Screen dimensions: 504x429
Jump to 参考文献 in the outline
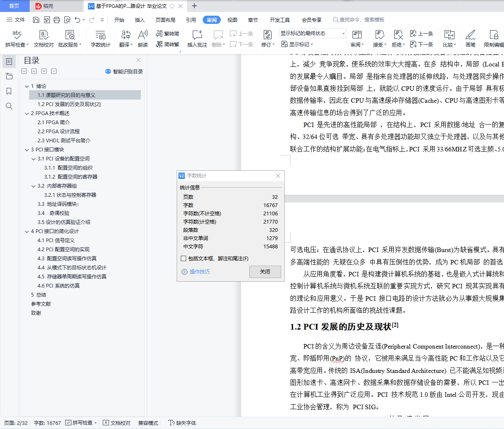[41, 304]
